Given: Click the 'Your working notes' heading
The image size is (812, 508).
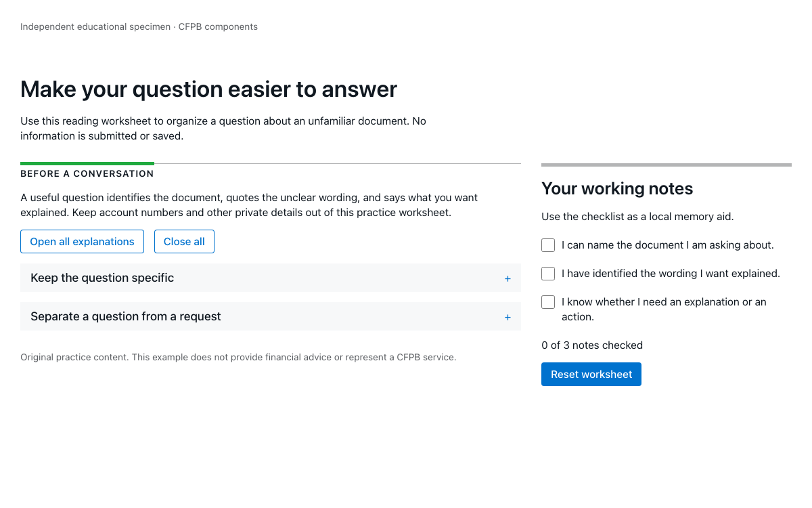Looking at the screenshot, I should click(617, 188).
